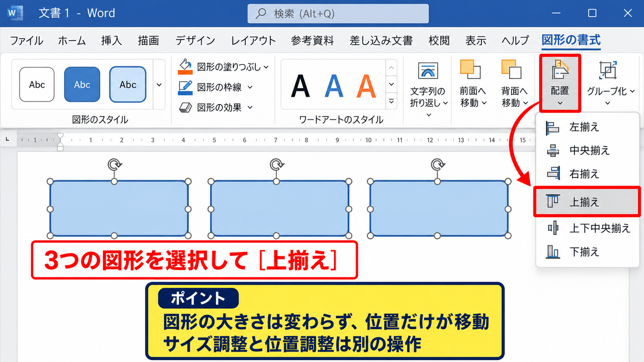This screenshot has width=644, height=362.
Task: Click the 図形の枠線 pen icon
Action: click(185, 87)
